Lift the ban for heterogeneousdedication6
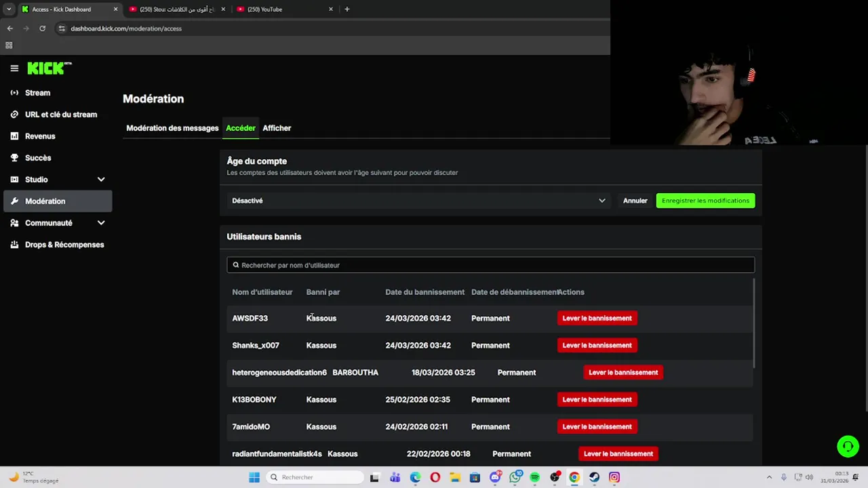This screenshot has width=868, height=488. click(x=623, y=372)
